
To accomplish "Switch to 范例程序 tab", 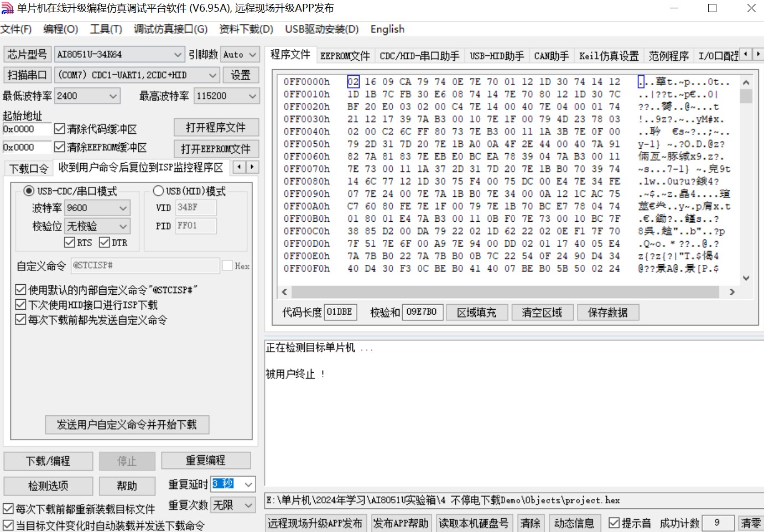I will click(668, 56).
